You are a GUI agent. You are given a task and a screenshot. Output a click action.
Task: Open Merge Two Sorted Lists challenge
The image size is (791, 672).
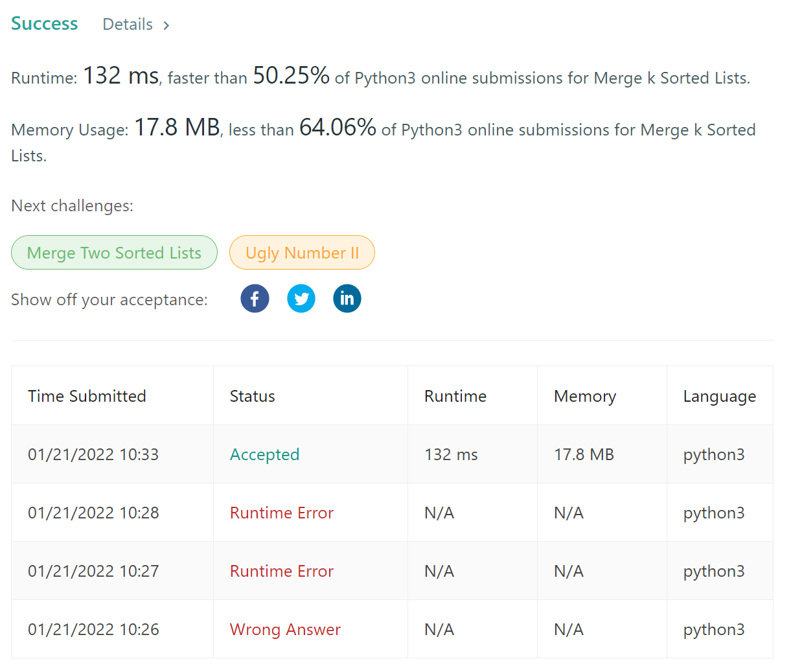[x=114, y=253]
